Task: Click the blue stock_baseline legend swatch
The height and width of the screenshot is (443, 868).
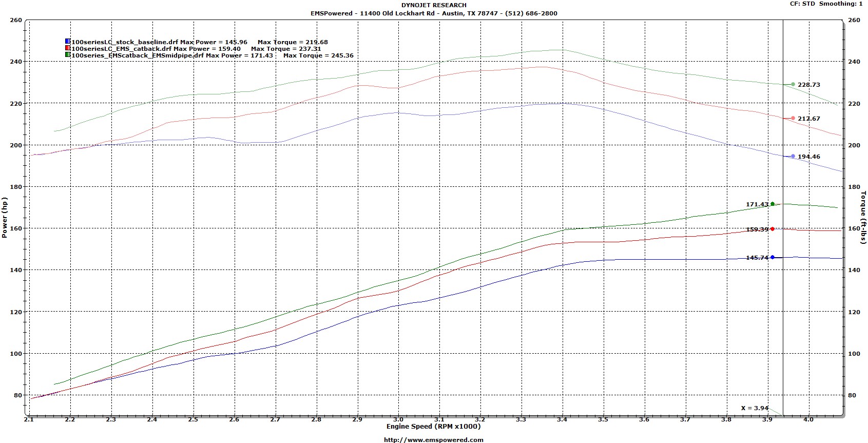Action: coord(68,42)
